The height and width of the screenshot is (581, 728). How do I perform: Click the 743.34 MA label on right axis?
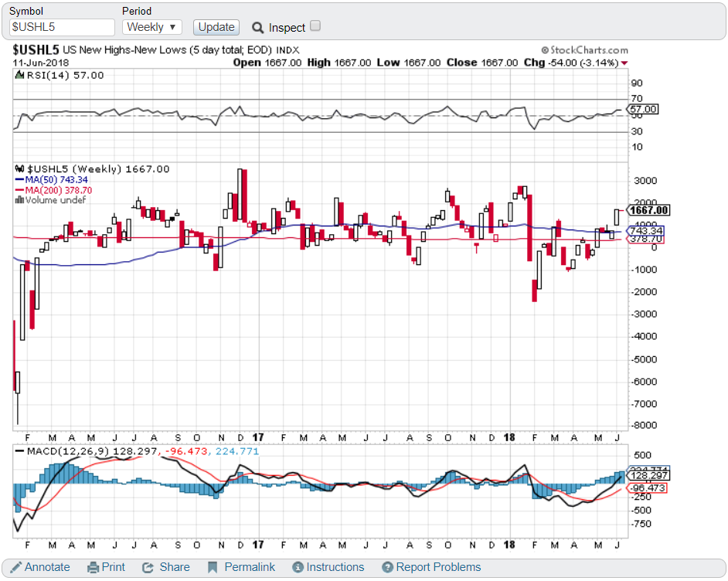click(x=646, y=231)
